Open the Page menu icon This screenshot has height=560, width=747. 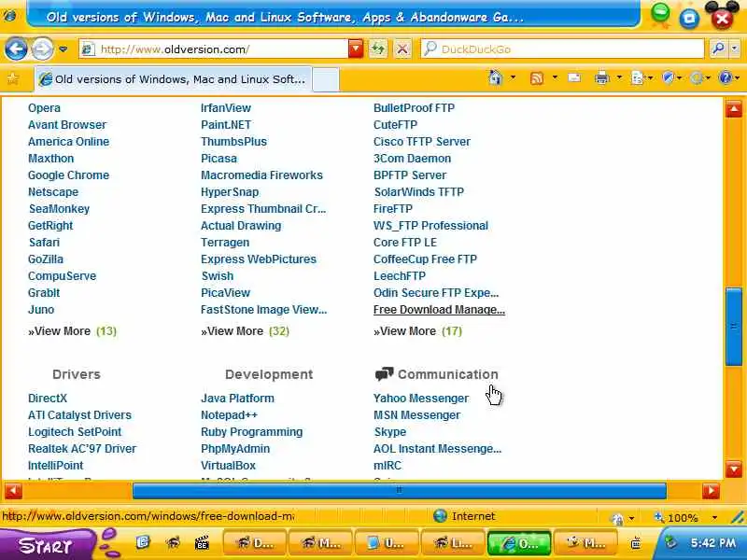coord(641,78)
